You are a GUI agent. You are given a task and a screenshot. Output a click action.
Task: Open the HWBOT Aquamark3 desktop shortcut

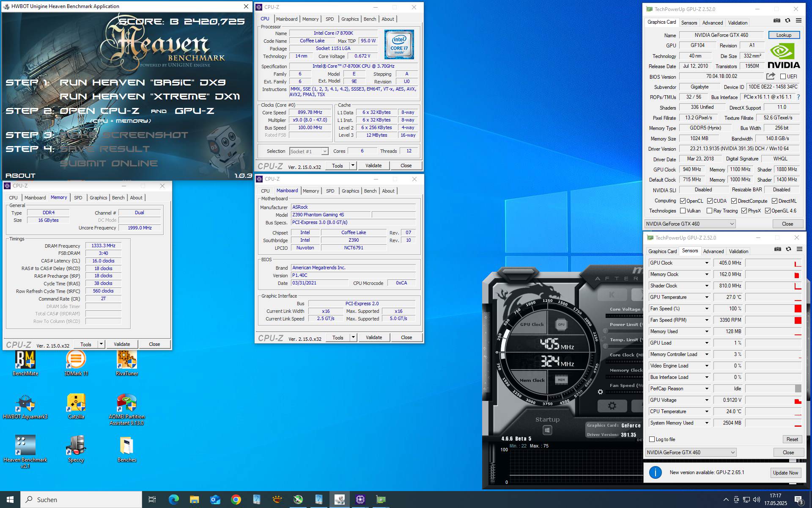[x=25, y=406]
